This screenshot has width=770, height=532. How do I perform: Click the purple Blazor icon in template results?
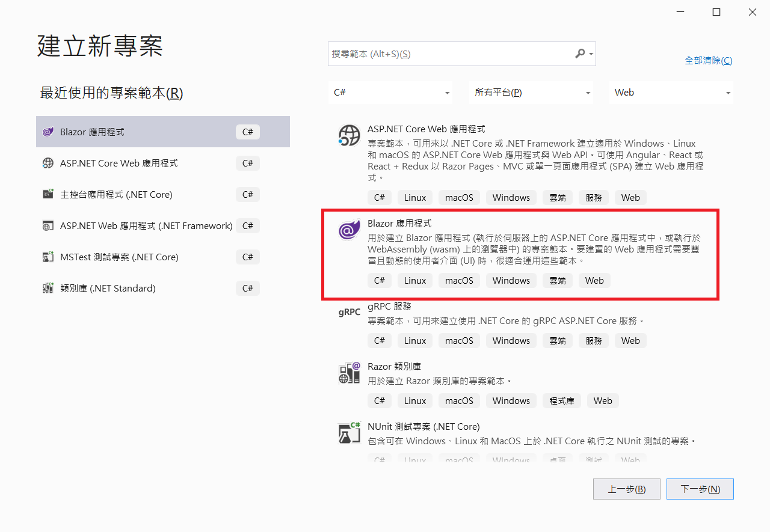click(350, 230)
